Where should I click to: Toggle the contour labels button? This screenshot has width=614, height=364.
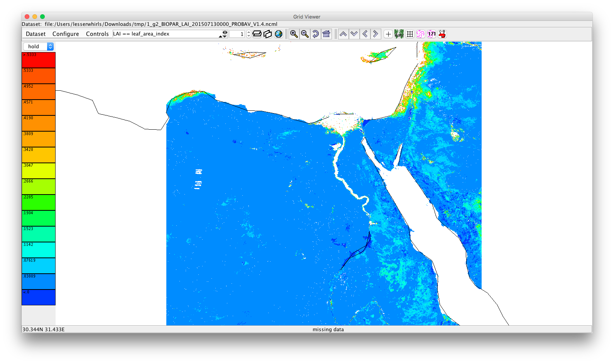point(431,34)
